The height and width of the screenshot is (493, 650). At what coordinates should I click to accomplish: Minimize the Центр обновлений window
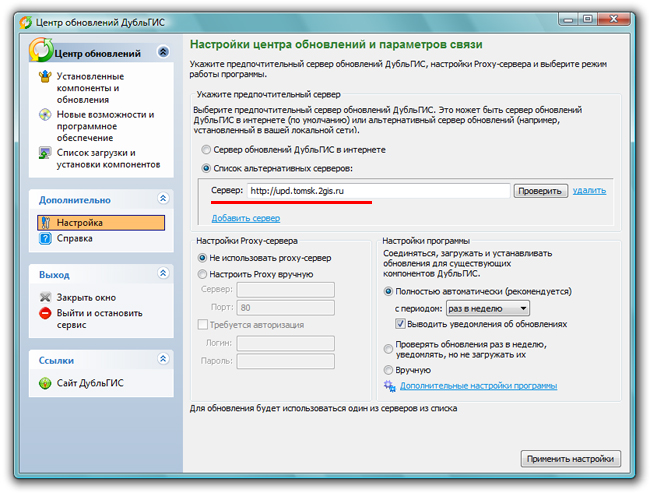(x=568, y=19)
